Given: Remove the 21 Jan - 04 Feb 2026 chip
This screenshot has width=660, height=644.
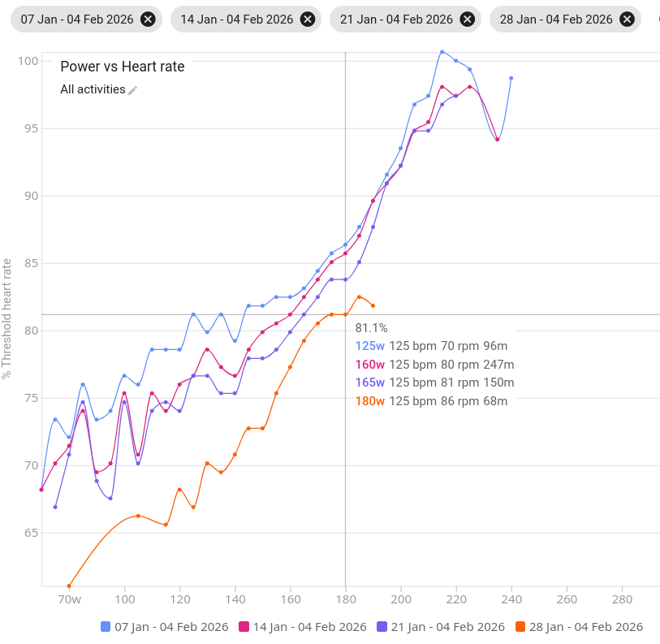Looking at the screenshot, I should pos(468,19).
